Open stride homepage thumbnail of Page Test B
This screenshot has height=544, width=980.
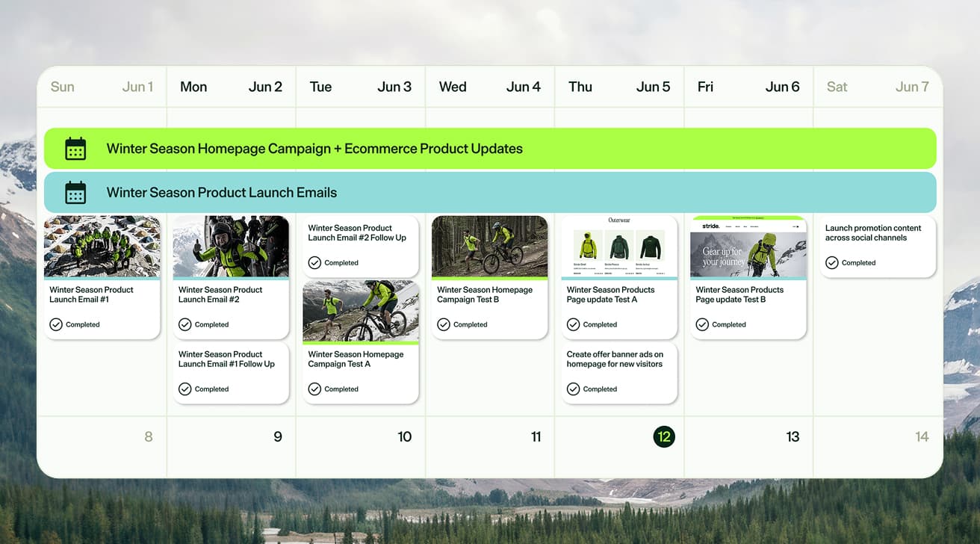click(x=748, y=247)
